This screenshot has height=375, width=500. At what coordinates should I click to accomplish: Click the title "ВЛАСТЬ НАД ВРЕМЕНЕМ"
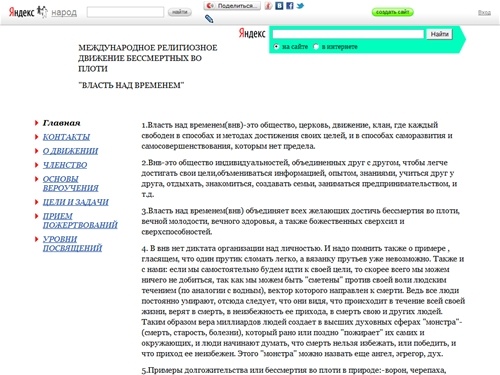tap(131, 85)
